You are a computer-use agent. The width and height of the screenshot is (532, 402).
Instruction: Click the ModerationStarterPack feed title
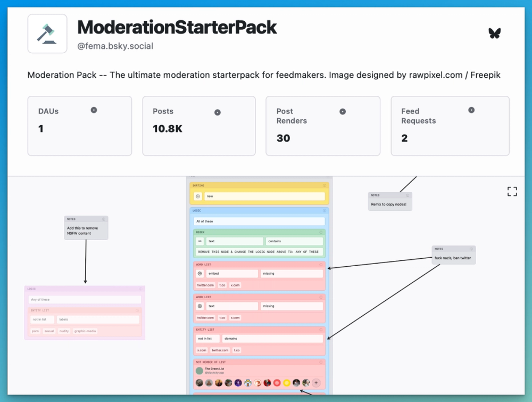pos(177,27)
